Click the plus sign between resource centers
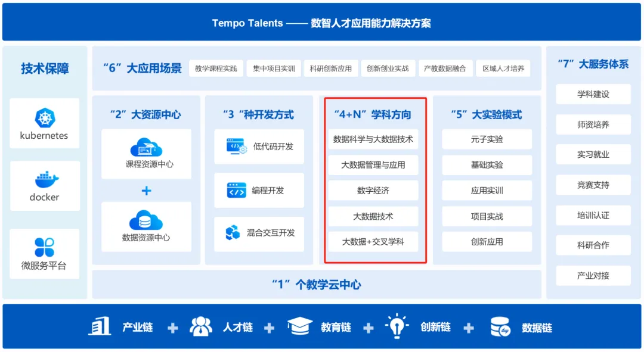This screenshot has width=644, height=352. click(146, 191)
